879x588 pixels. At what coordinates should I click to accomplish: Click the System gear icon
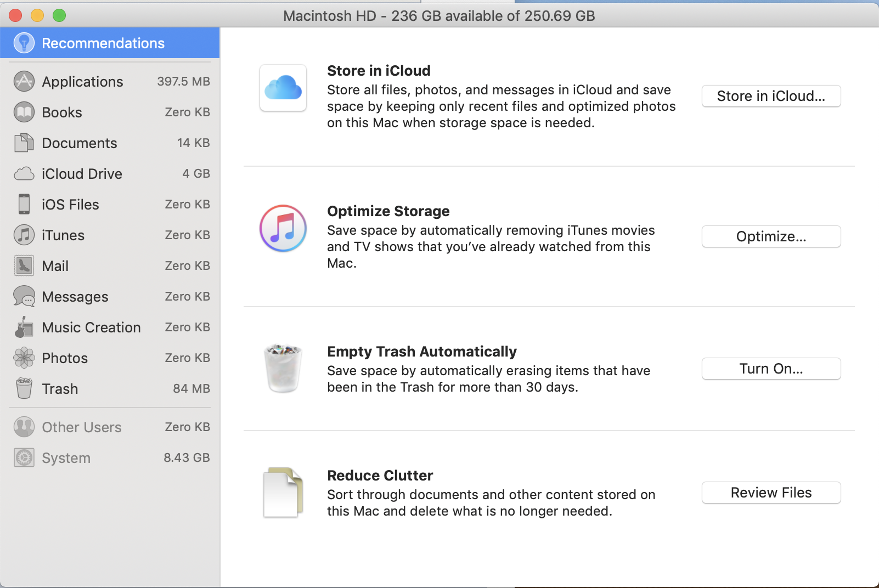[24, 457]
